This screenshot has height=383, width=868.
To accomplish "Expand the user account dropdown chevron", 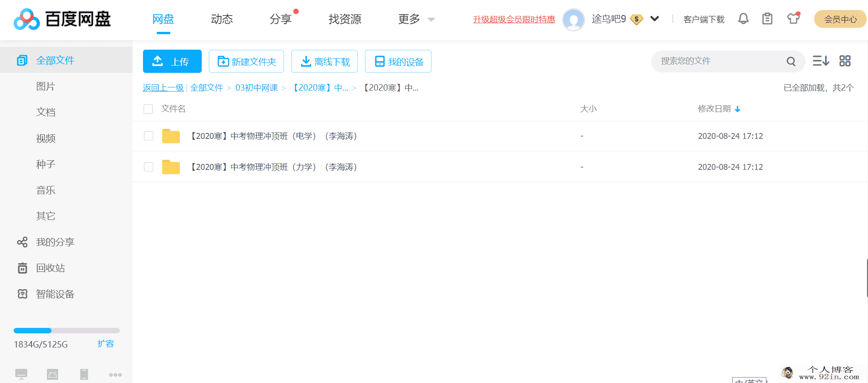I will coord(654,19).
